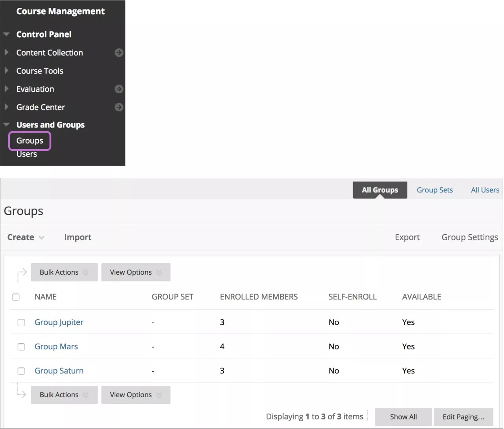Screen dimensions: 504x429
Task: Expand Content Collection with its disclosure triangle
Action: click(7, 52)
